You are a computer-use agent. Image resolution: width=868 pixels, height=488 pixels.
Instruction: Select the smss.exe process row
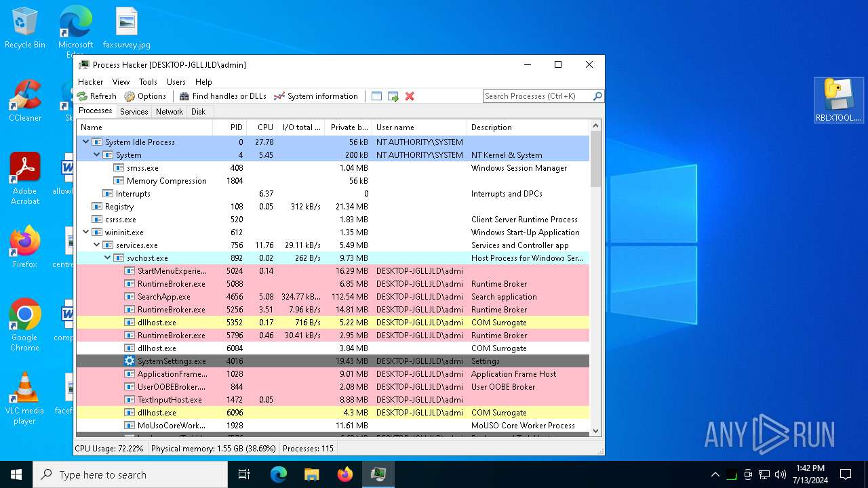coord(333,168)
